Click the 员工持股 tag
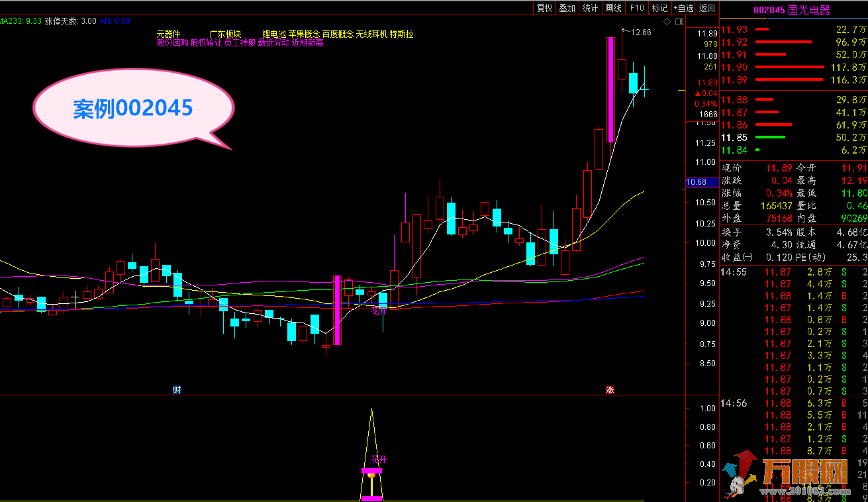Viewport: 868px width, 502px height. (x=240, y=43)
